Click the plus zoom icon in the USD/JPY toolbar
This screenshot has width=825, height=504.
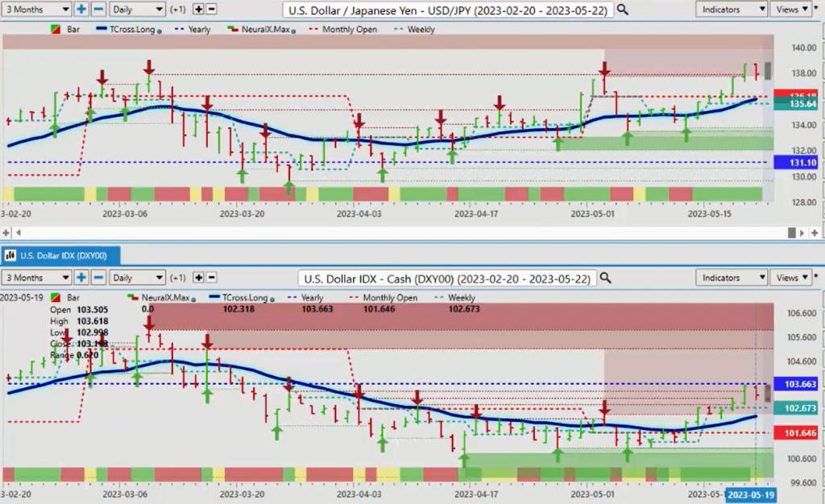click(x=81, y=9)
